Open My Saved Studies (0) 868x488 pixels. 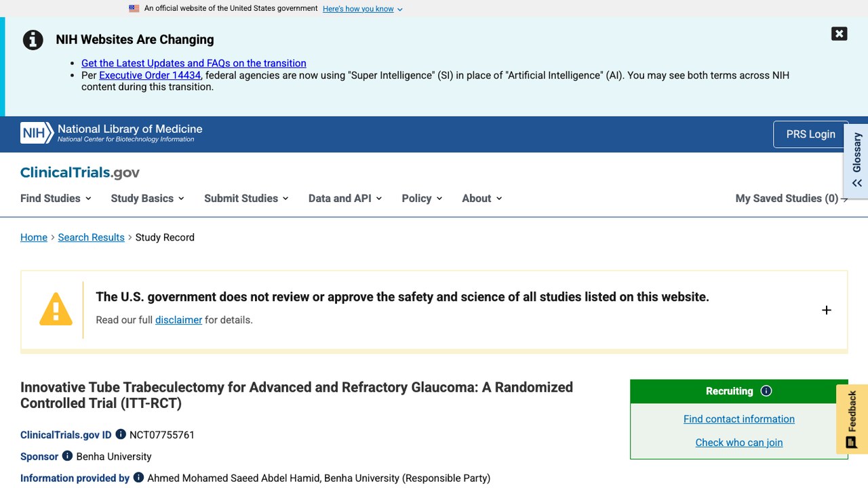tap(791, 198)
